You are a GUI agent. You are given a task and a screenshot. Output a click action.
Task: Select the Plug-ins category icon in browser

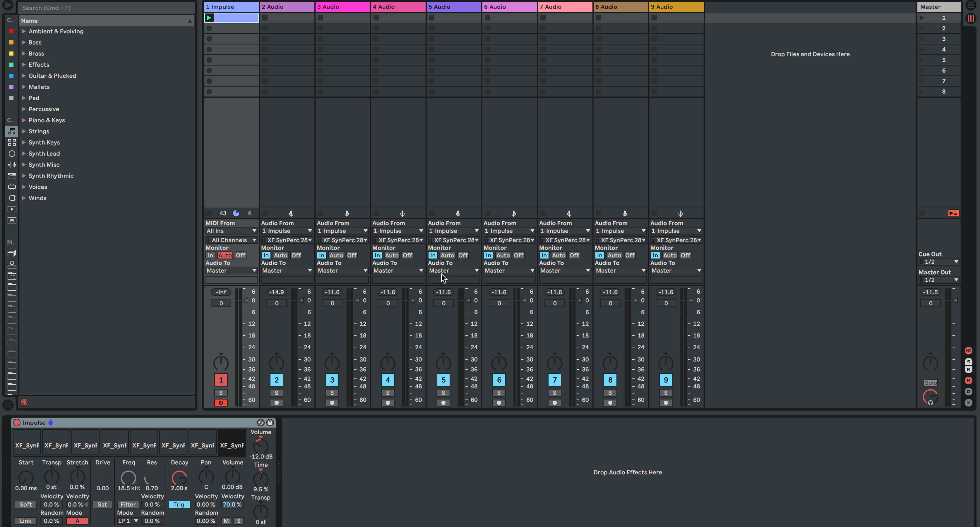click(12, 198)
